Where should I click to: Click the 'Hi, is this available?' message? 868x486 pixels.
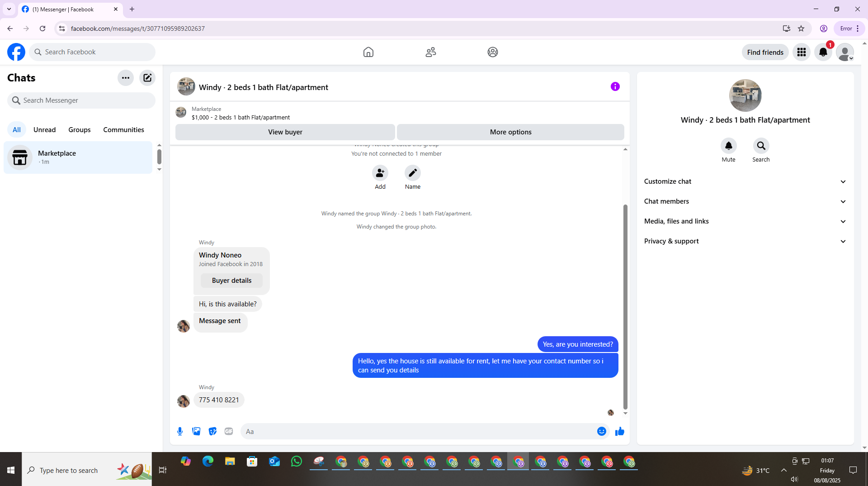pyautogui.click(x=228, y=304)
